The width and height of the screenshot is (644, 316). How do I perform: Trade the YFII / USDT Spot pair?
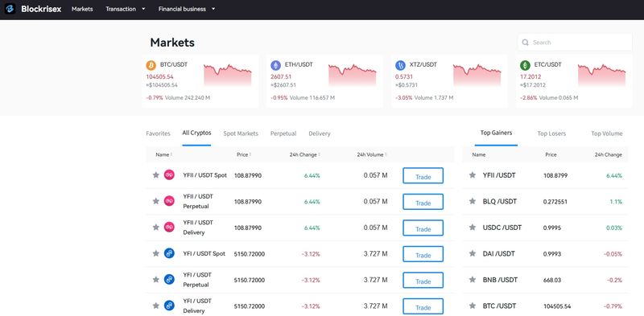pyautogui.click(x=423, y=175)
